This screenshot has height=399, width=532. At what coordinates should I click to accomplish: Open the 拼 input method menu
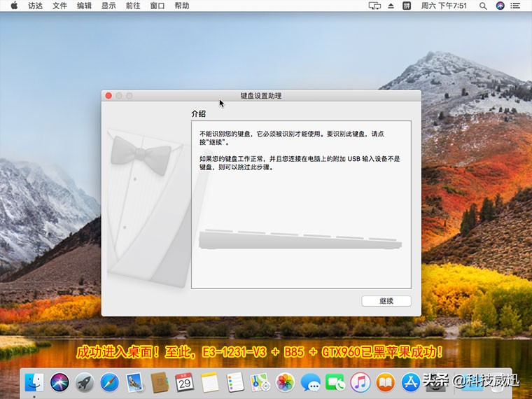[x=407, y=6]
